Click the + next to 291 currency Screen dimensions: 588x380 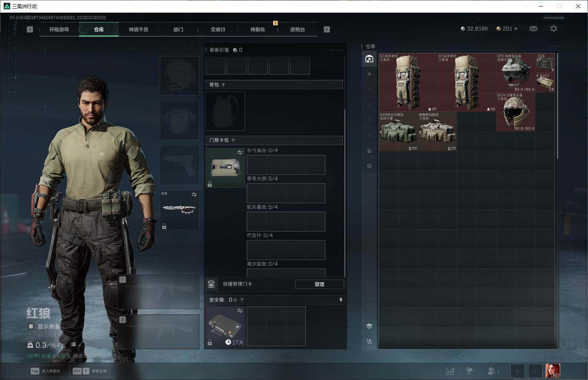click(516, 29)
